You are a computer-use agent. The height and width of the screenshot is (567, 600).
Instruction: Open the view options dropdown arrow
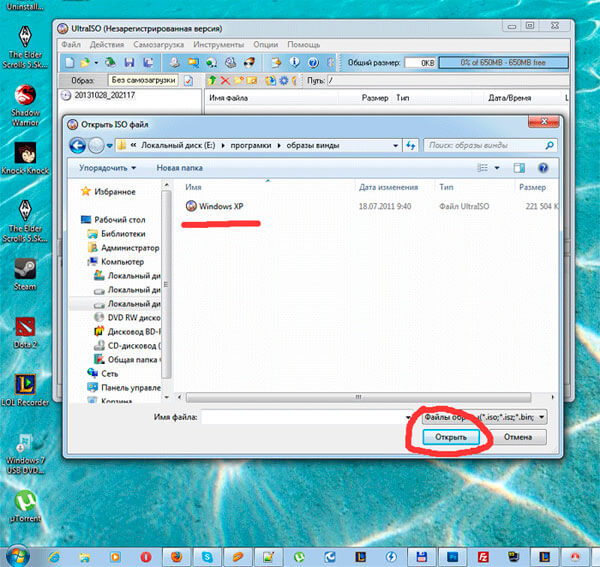(x=497, y=168)
